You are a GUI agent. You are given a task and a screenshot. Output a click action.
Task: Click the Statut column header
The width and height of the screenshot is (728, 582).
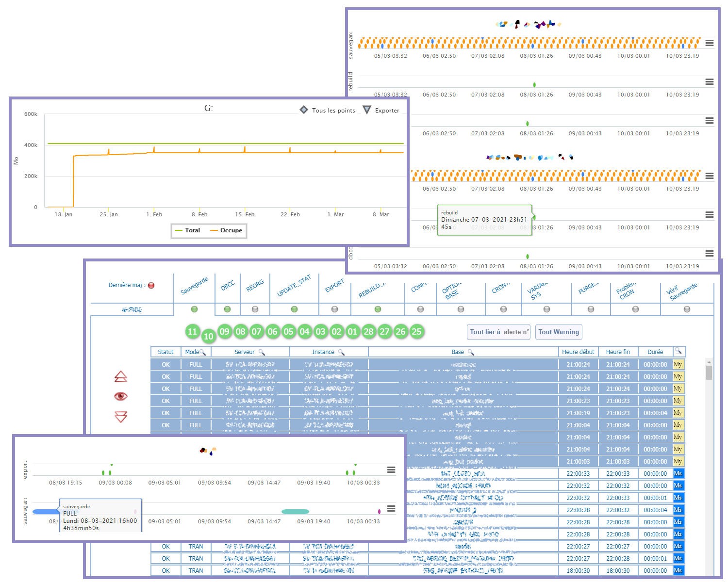click(x=165, y=352)
